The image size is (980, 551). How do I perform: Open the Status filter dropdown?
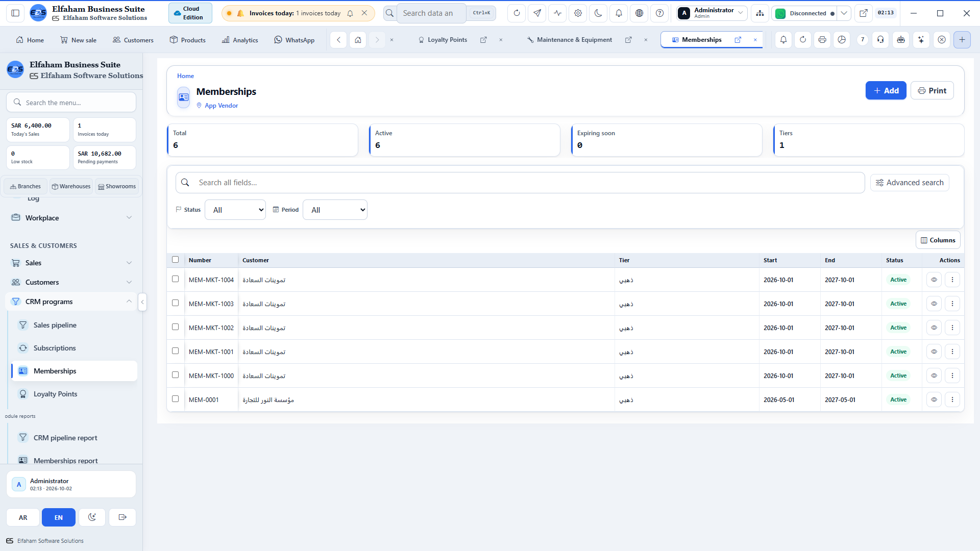pyautogui.click(x=235, y=210)
